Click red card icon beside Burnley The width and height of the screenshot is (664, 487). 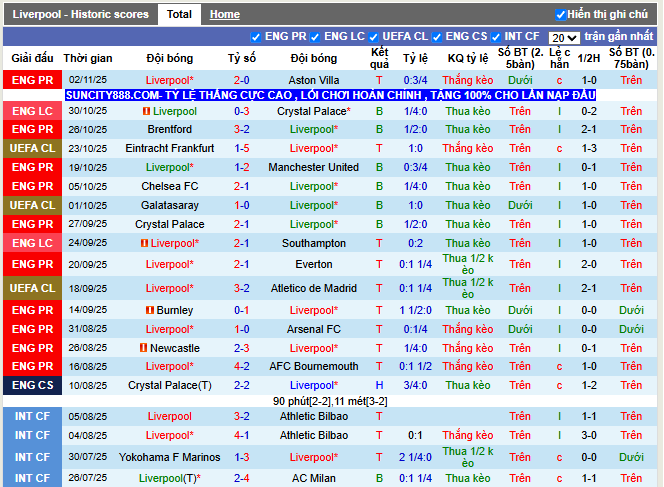tap(149, 310)
